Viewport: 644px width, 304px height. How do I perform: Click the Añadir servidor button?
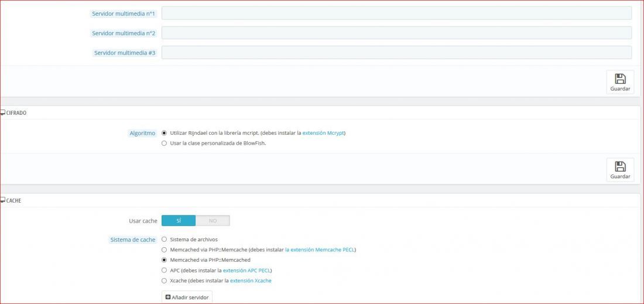[x=187, y=297]
